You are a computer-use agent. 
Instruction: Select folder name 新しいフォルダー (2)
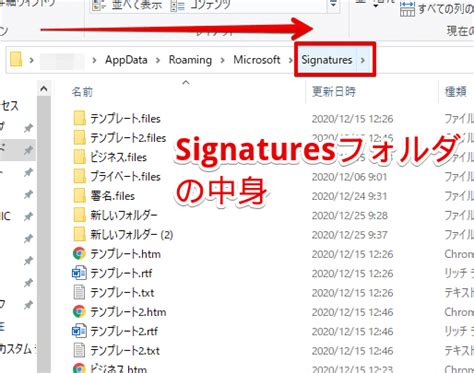click(x=132, y=235)
